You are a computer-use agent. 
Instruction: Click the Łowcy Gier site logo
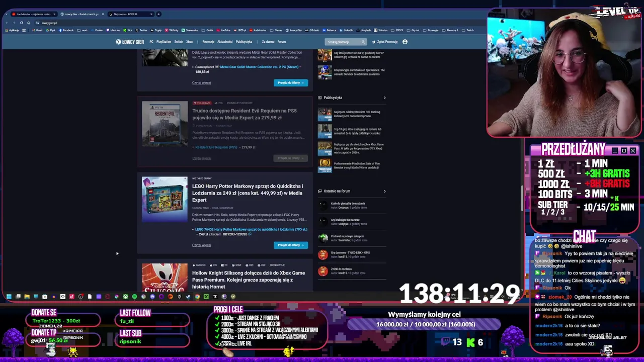130,42
